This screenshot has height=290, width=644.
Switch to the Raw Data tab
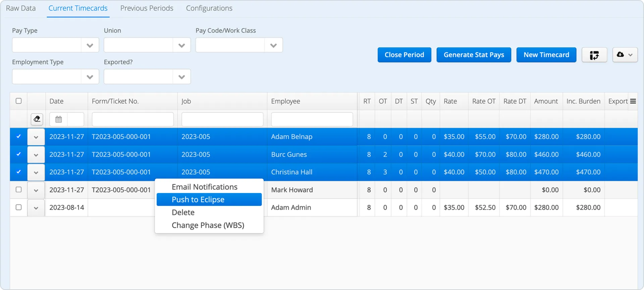click(x=21, y=8)
